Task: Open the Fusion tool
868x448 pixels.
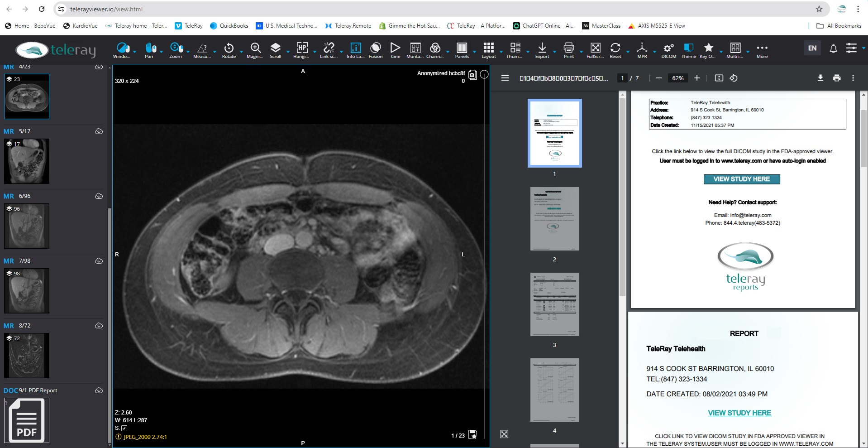Action: 376,50
